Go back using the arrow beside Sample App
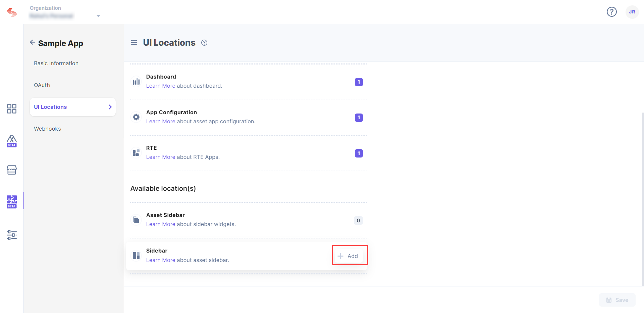This screenshot has height=313, width=644. [32, 42]
